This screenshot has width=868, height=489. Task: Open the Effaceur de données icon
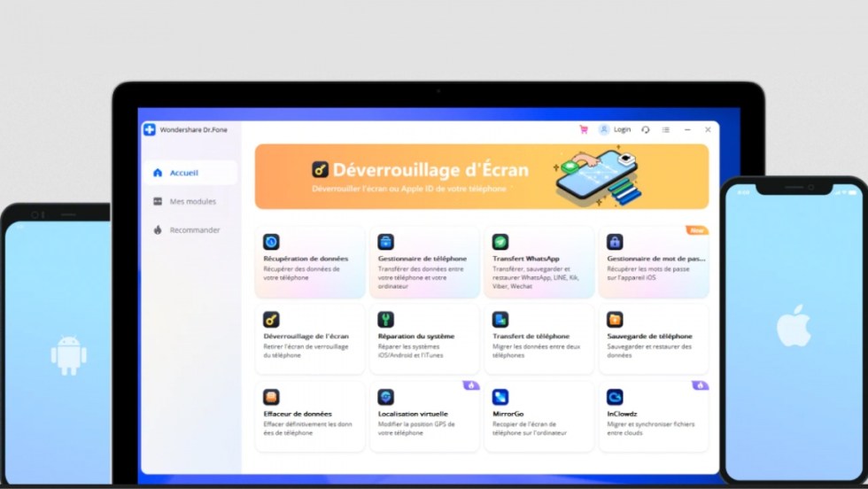coord(271,397)
